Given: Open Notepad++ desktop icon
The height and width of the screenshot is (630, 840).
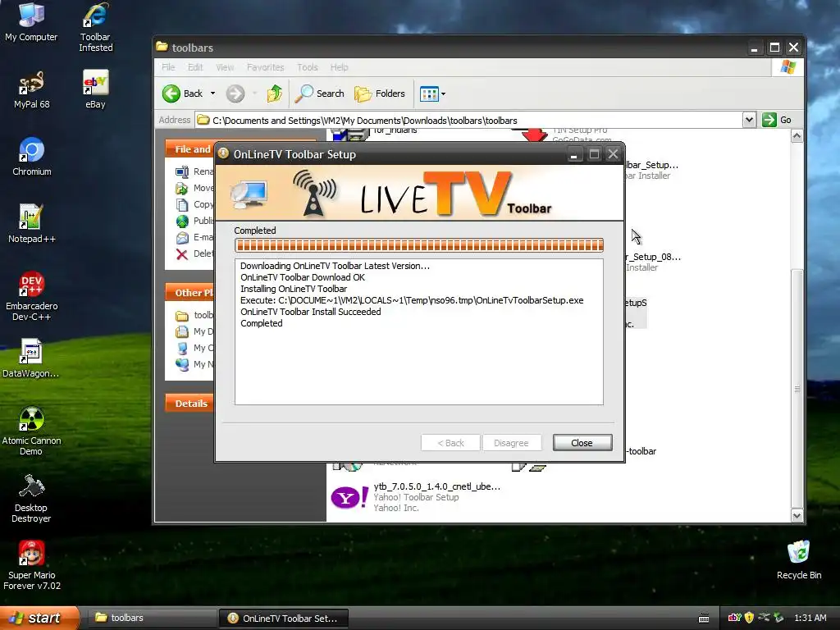Looking at the screenshot, I should coord(31,223).
